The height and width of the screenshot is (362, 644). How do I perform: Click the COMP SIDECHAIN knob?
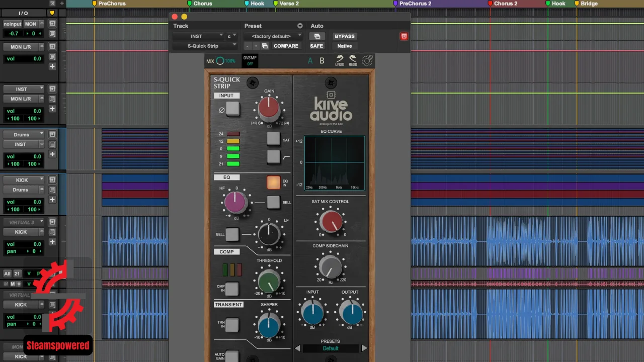point(330,266)
